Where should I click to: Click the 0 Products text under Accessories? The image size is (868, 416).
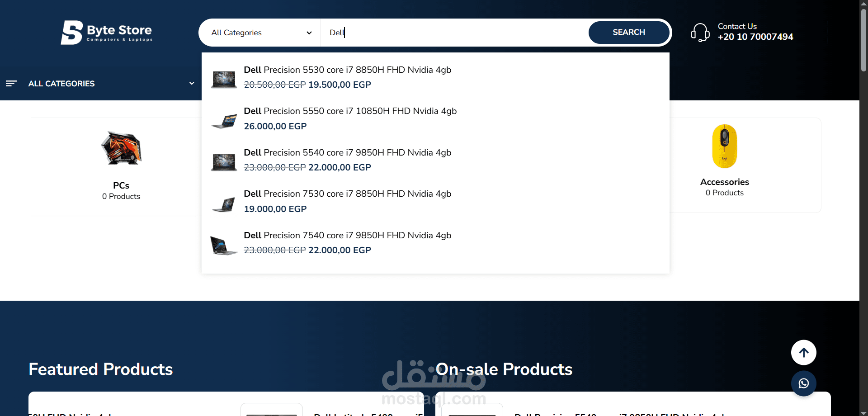[724, 193]
